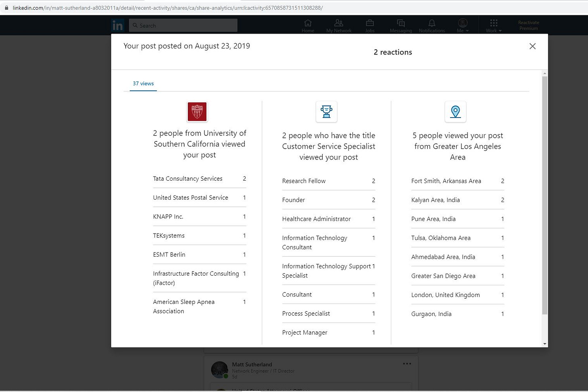Click the location pin icon
This screenshot has width=588, height=392.
456,112
